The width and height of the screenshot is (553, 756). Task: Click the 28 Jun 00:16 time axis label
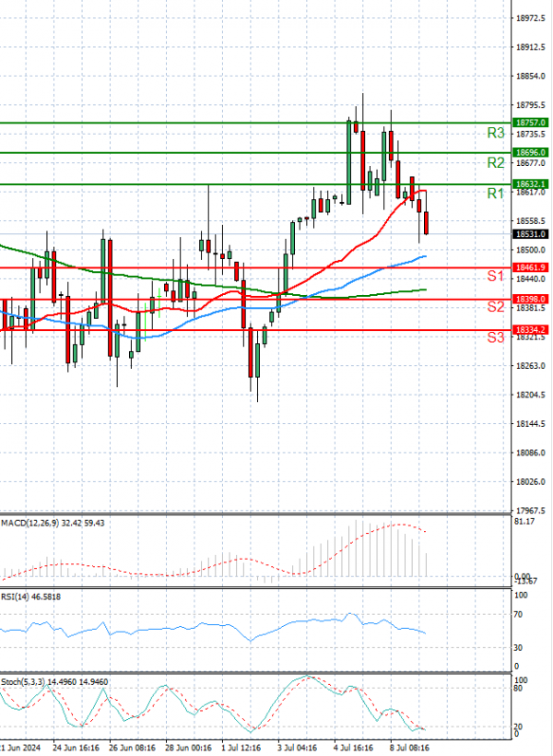pyautogui.click(x=189, y=748)
